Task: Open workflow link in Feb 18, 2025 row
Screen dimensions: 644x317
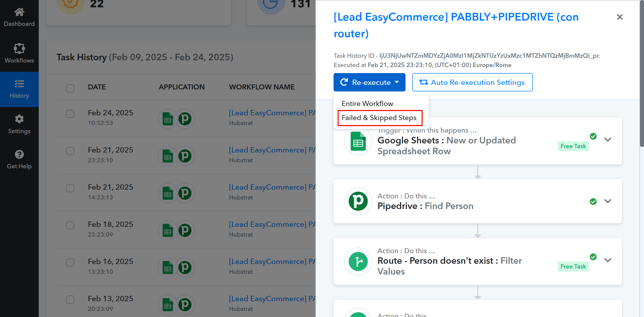Action: (x=272, y=224)
